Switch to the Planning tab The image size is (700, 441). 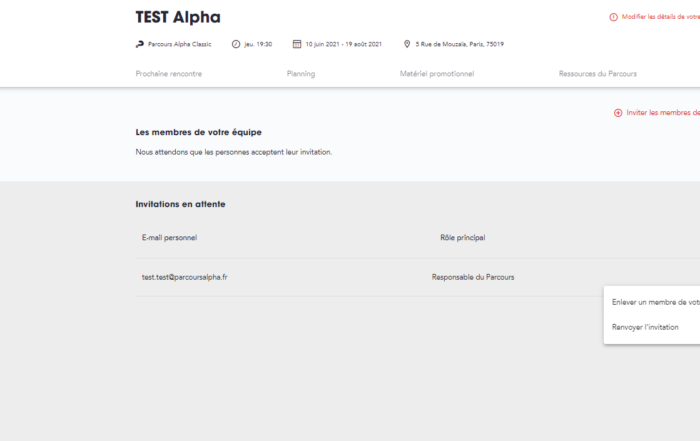point(301,74)
